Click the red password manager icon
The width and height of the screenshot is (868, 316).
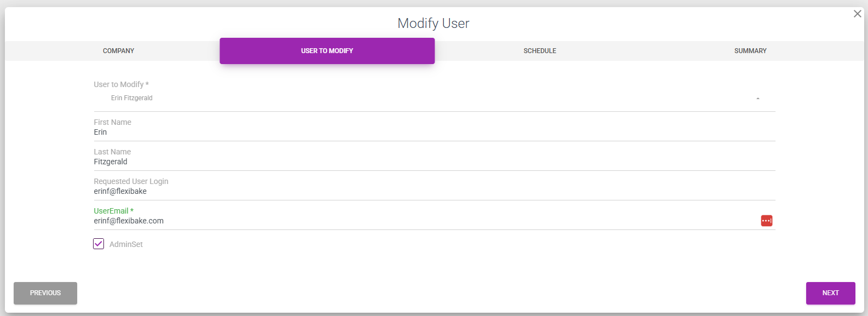point(766,221)
